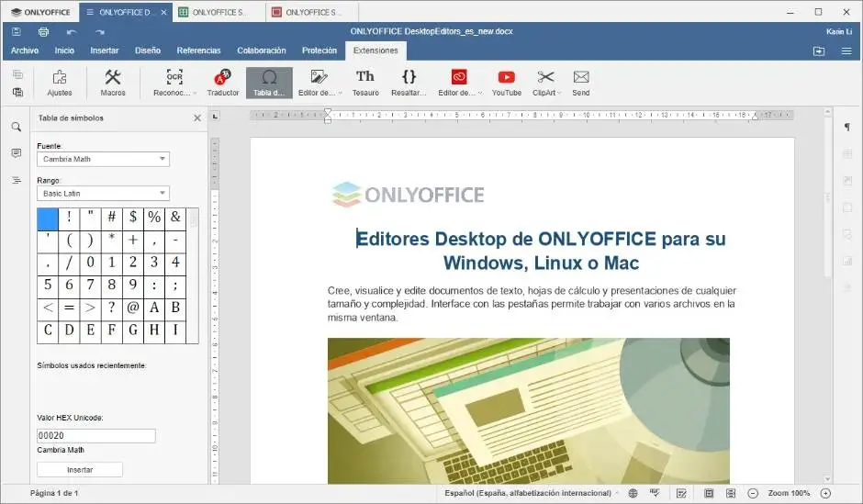Switch to the Inicio tab
Image resolution: width=863 pixels, height=504 pixels.
click(x=64, y=50)
